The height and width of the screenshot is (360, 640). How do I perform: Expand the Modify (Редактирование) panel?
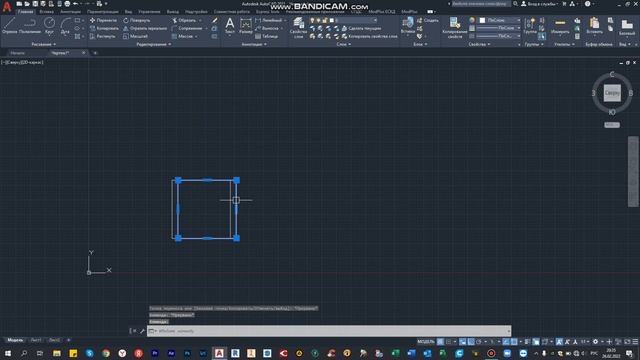(x=153, y=44)
